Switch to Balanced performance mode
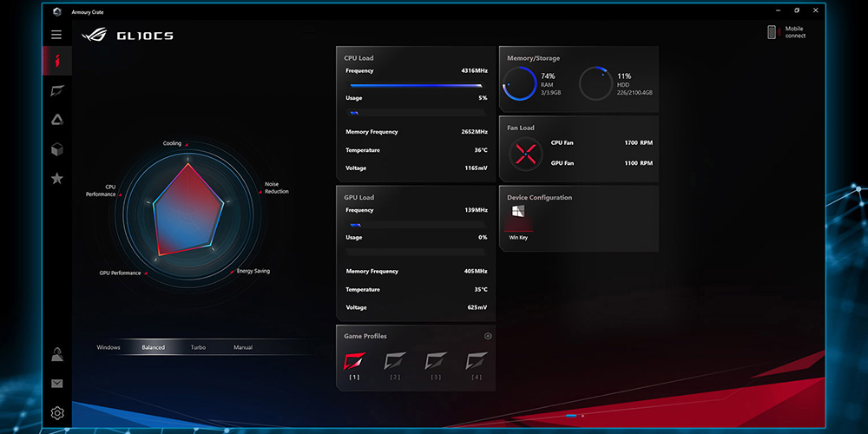Screen dimensions: 868x434 (154, 348)
